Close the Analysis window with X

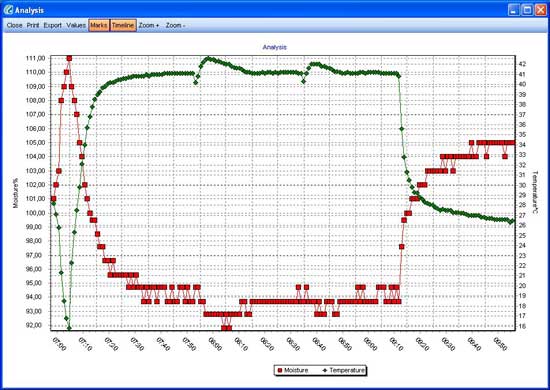click(x=541, y=10)
